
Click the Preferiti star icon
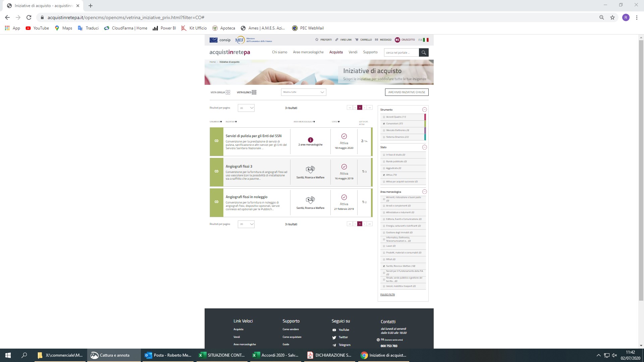click(x=317, y=40)
